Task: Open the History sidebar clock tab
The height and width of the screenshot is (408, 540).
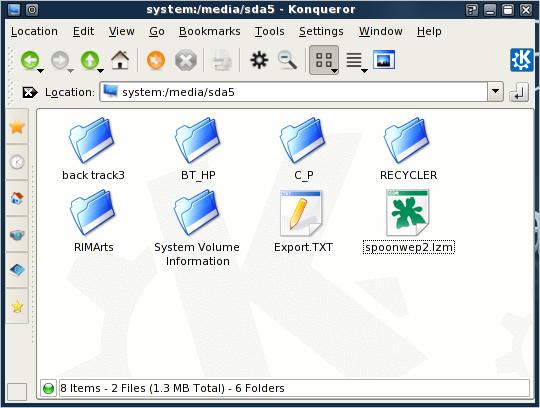Action: (x=17, y=163)
